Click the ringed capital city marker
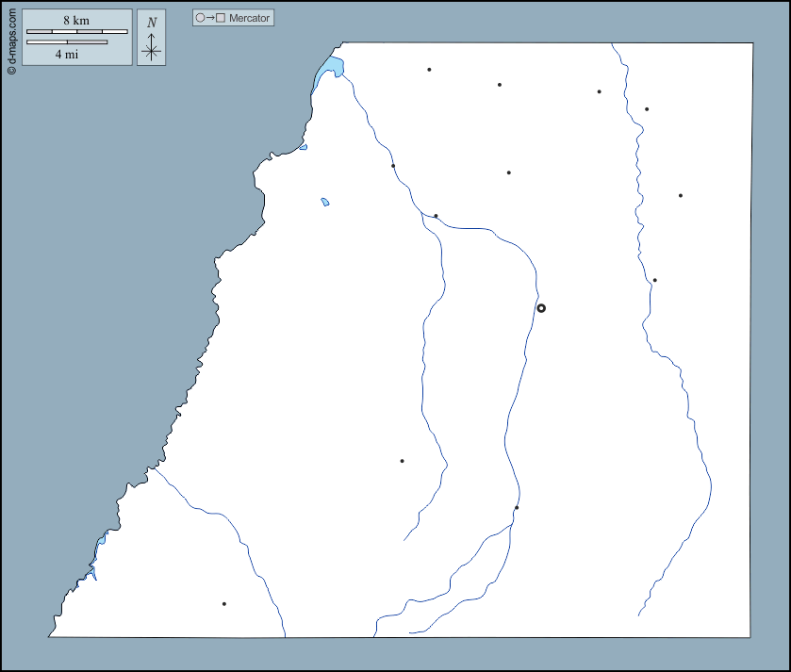The width and height of the screenshot is (791, 672). pyautogui.click(x=541, y=308)
